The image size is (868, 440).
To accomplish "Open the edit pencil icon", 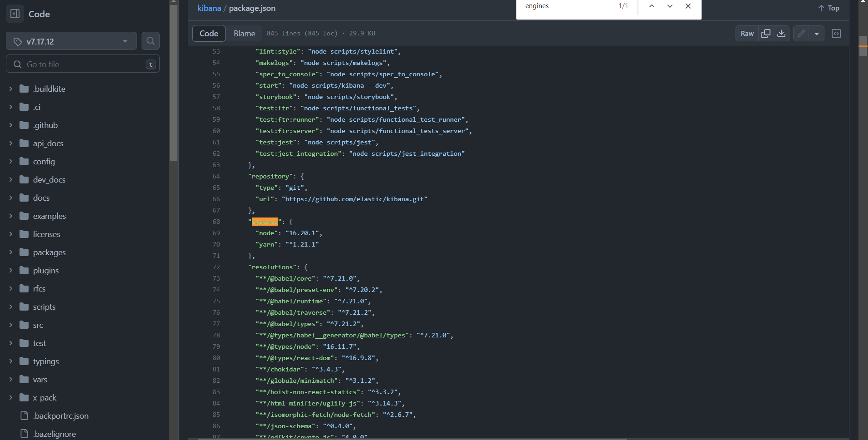I will 801,33.
